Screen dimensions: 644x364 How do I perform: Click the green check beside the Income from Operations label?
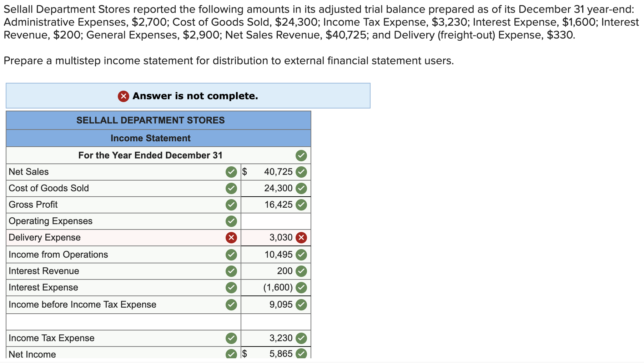(x=231, y=255)
